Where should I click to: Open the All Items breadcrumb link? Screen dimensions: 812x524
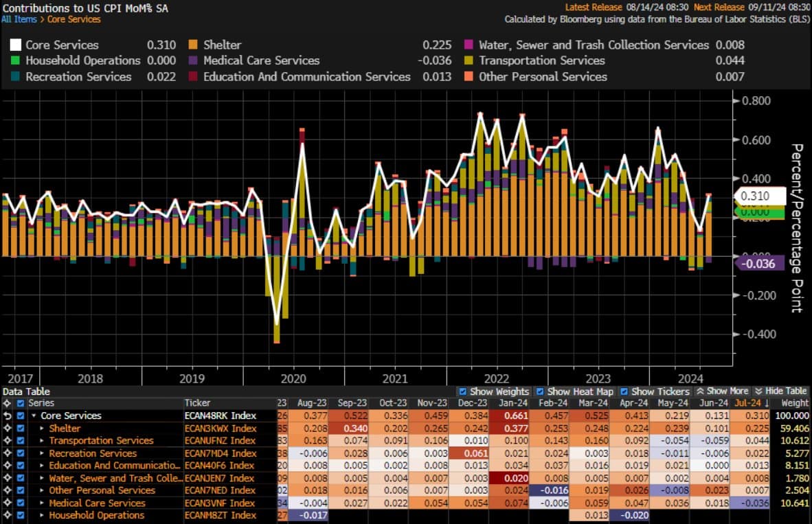20,19
